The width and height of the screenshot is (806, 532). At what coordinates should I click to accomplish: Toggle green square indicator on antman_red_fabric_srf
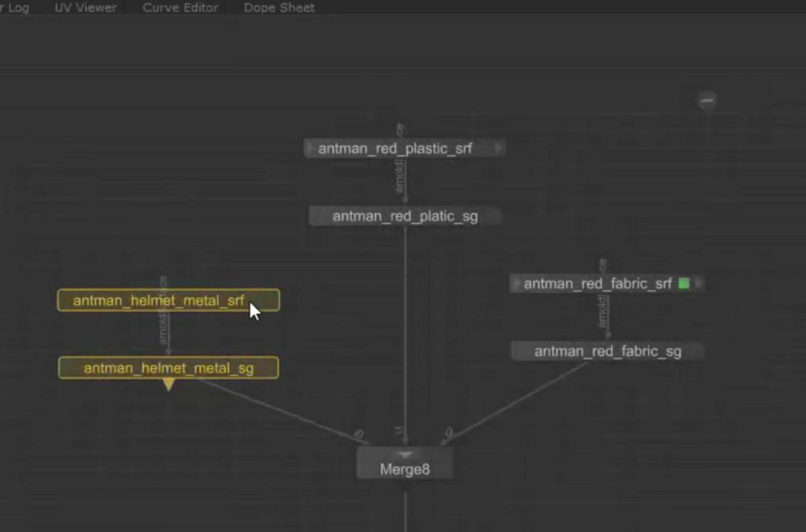[683, 283]
